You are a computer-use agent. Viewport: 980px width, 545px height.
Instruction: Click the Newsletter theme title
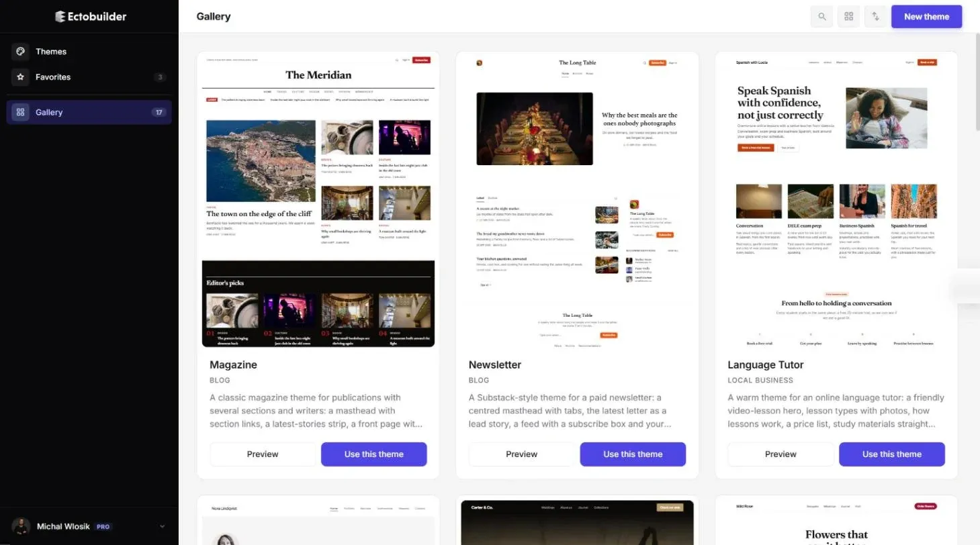[x=495, y=365]
